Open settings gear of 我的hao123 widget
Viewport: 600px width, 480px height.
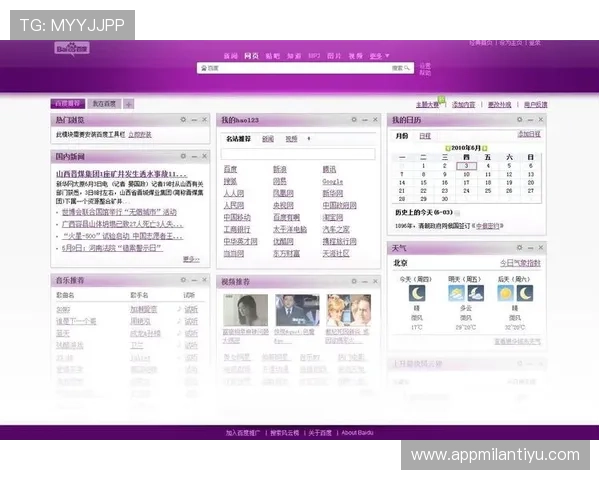click(354, 120)
